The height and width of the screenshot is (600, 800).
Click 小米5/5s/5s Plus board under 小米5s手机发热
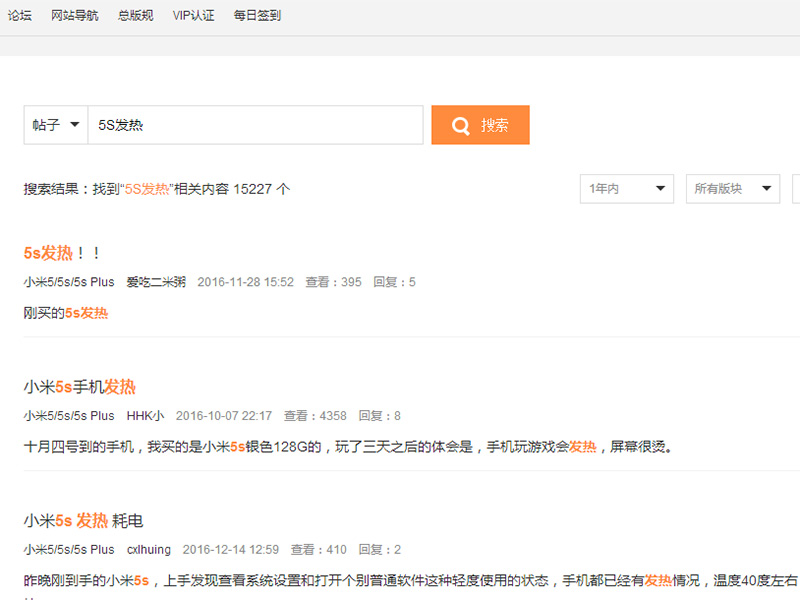(x=69, y=416)
